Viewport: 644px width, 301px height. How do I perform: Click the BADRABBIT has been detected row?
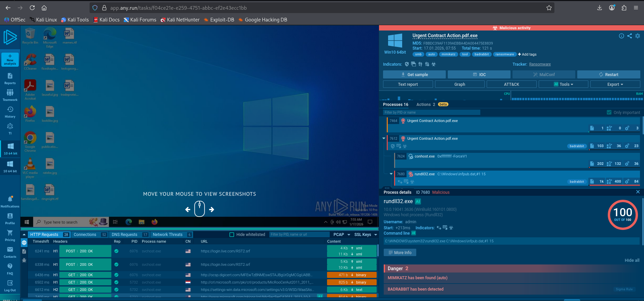(512, 289)
